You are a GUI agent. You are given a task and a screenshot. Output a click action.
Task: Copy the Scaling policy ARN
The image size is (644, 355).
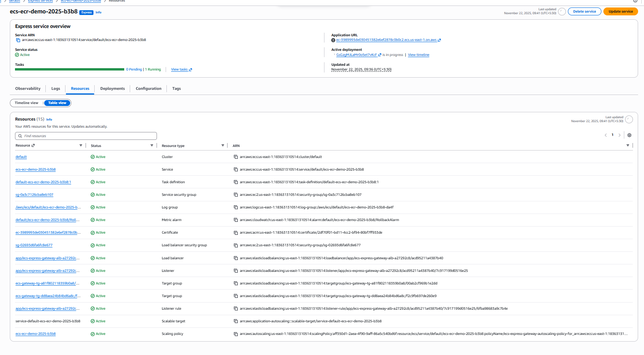click(x=236, y=334)
